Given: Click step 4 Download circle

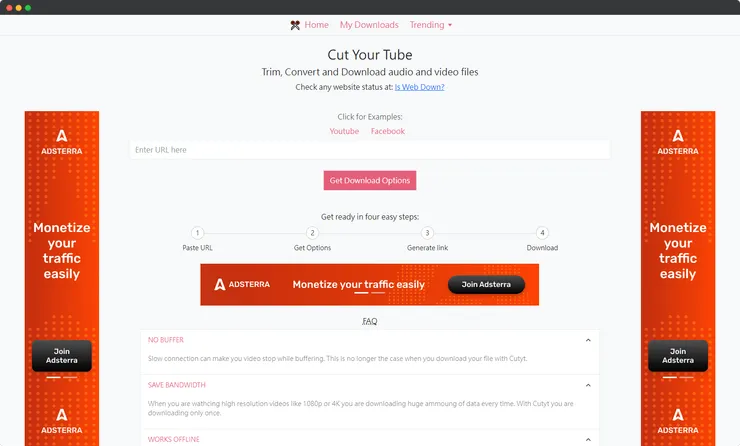Looking at the screenshot, I should coord(542,233).
